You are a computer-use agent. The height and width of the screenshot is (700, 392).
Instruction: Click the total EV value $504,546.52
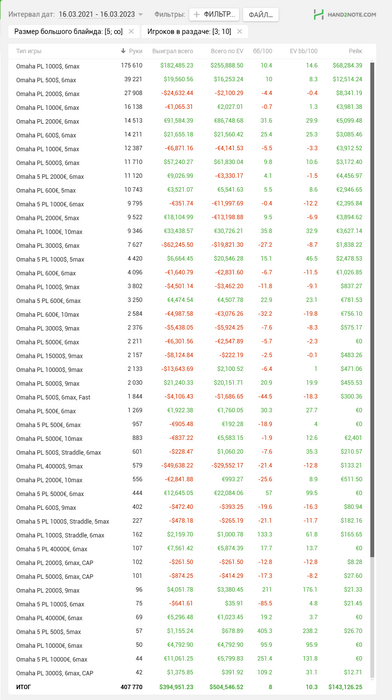click(x=226, y=687)
